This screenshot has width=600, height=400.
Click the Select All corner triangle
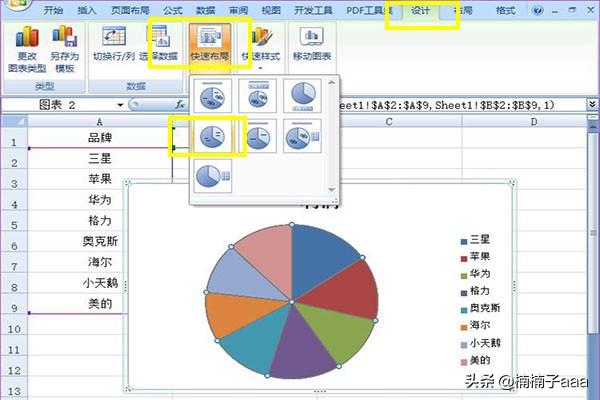[x=15, y=122]
